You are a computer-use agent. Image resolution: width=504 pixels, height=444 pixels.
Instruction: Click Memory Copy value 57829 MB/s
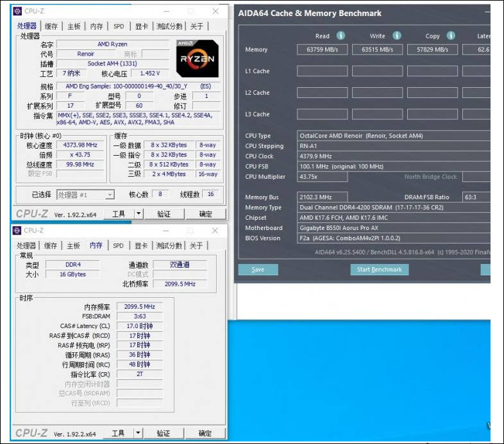coord(432,49)
